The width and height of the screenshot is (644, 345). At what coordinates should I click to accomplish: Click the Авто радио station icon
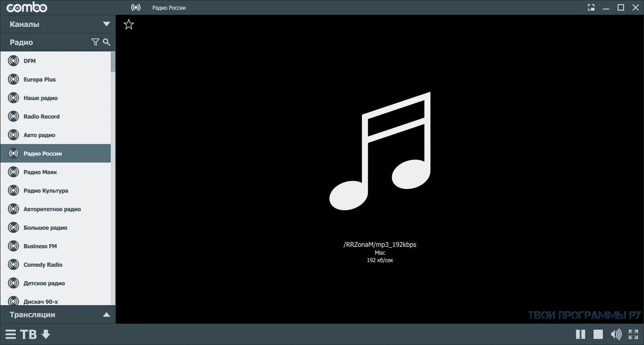click(x=13, y=135)
